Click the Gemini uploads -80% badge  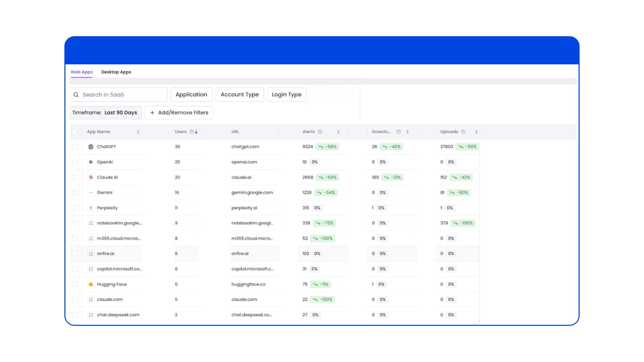[x=458, y=193]
